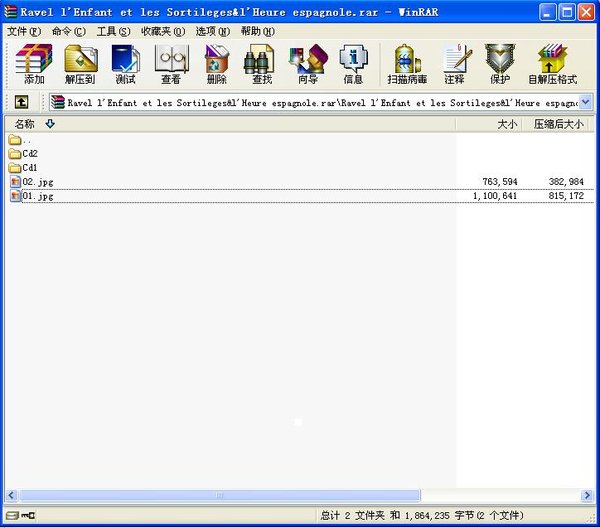Screen dimensions: 600x528
Task: Click the packed size 815,172
Action: pyautogui.click(x=566, y=196)
